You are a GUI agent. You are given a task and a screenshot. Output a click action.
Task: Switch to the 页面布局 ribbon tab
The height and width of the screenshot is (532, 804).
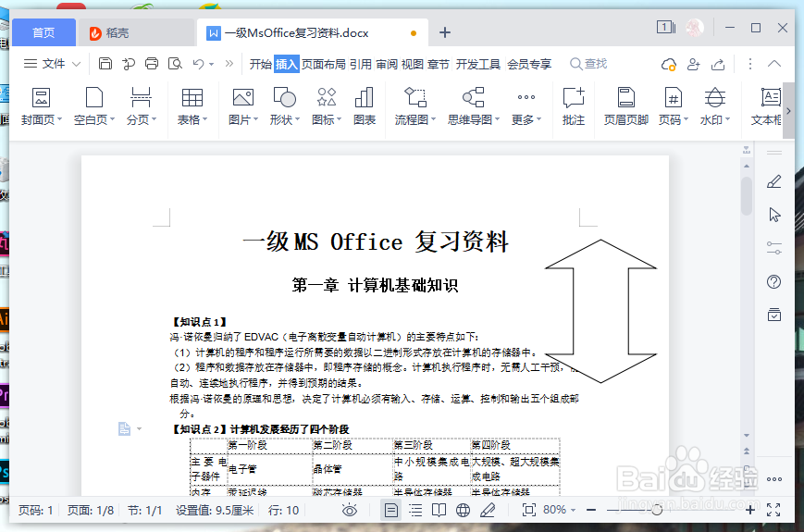click(x=324, y=64)
